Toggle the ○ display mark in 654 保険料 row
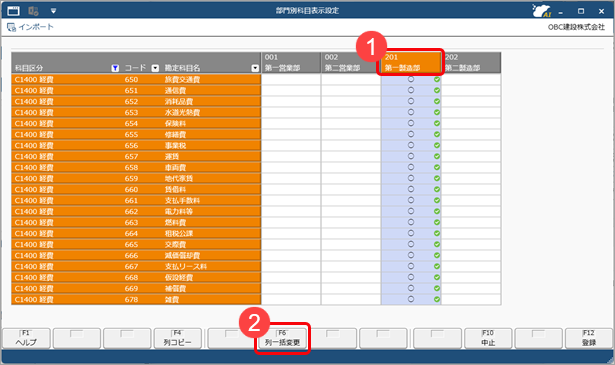The image size is (615, 365). click(x=411, y=123)
